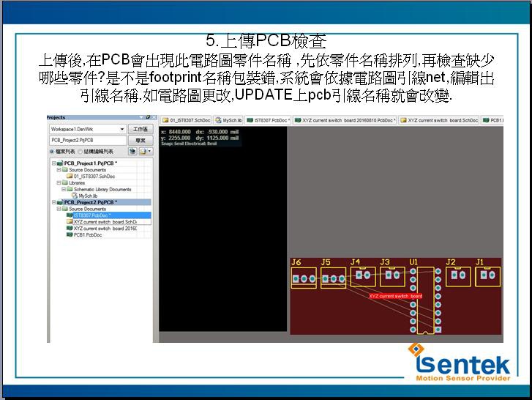
Task: Click the folder icon beside Libraries
Action: [x=65, y=182]
